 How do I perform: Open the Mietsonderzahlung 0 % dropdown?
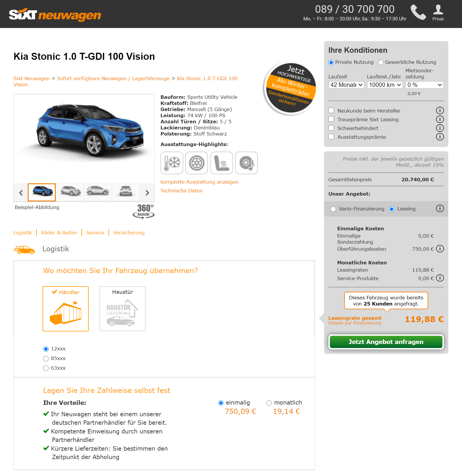pyautogui.click(x=425, y=85)
